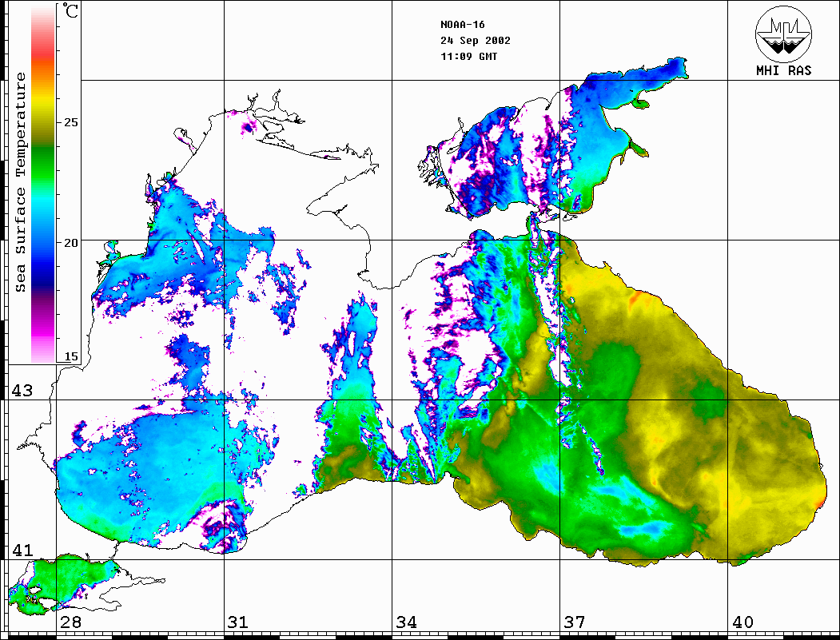Screen dimensions: 840x640
Task: Click longitude label '28'
Action: [x=70, y=622]
